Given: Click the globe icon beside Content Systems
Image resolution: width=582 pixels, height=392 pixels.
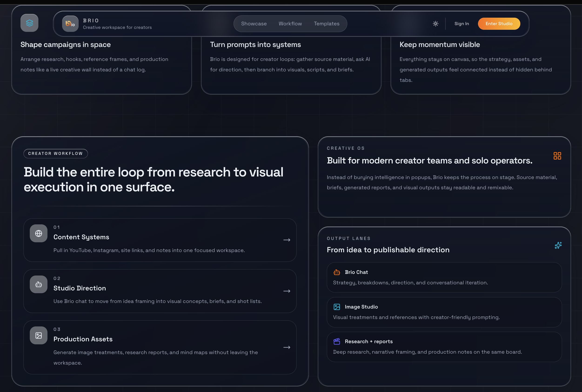Looking at the screenshot, I should (x=39, y=233).
